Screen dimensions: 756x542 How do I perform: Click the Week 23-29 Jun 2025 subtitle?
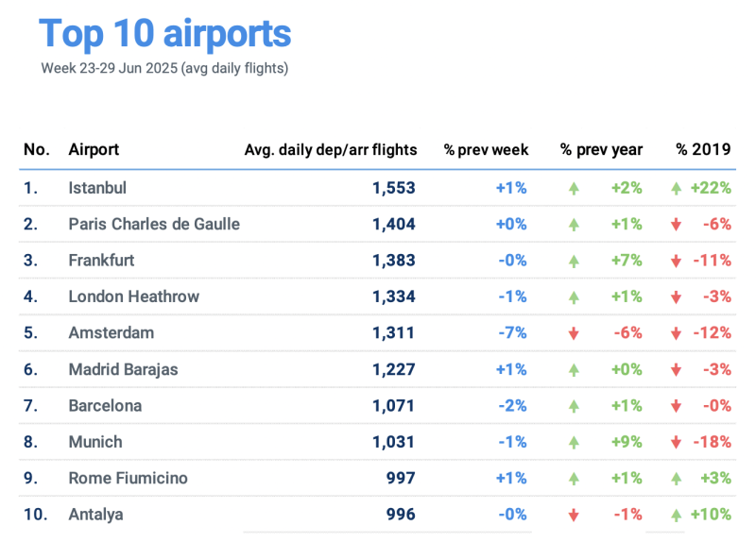click(164, 68)
